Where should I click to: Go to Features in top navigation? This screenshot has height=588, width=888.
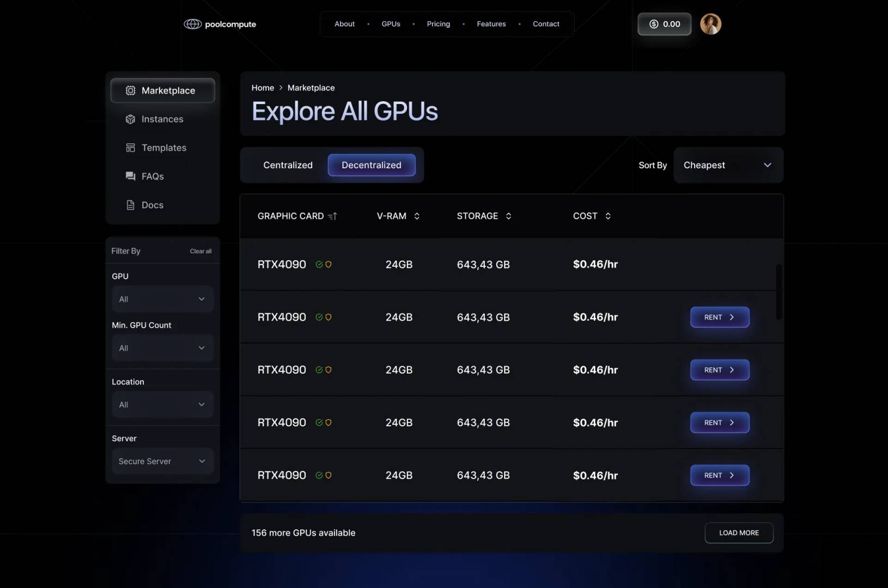click(x=491, y=24)
